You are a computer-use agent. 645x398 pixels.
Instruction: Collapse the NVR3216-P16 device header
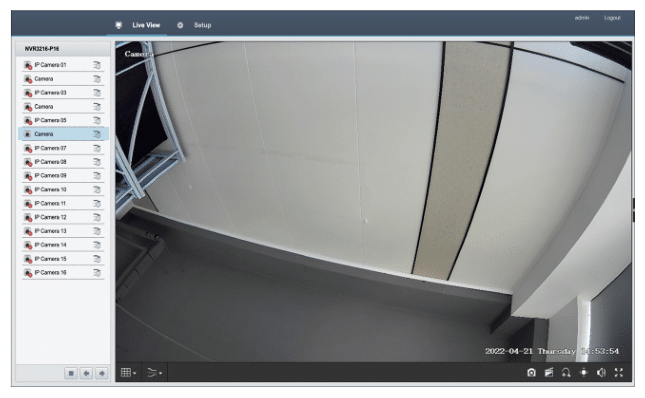point(63,49)
